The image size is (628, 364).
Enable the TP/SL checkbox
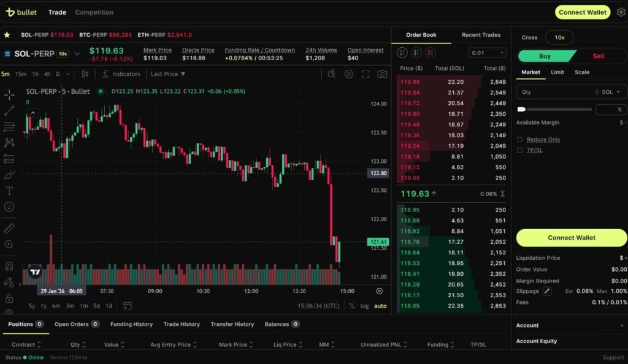point(520,150)
